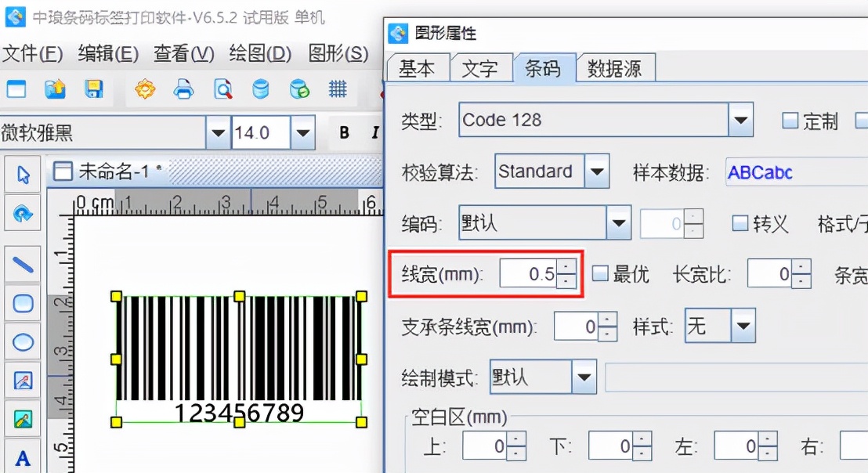Open the font family dropdown
The height and width of the screenshot is (473, 868).
[217, 132]
